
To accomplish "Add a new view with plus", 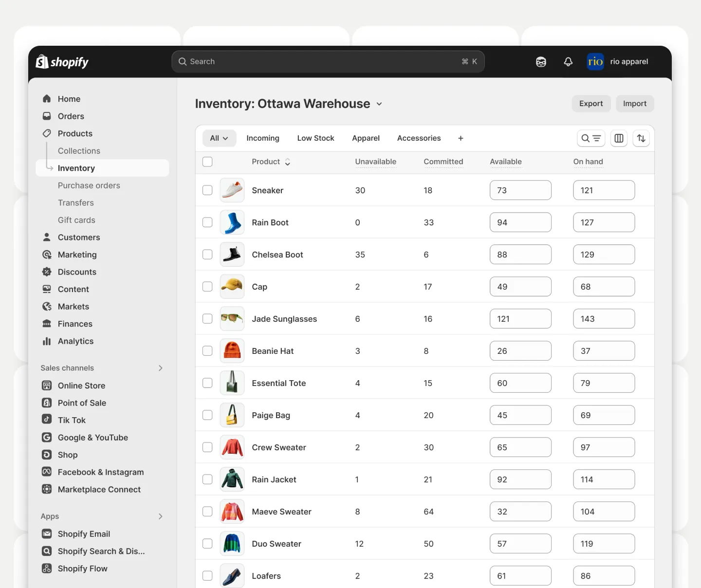I will 461,138.
